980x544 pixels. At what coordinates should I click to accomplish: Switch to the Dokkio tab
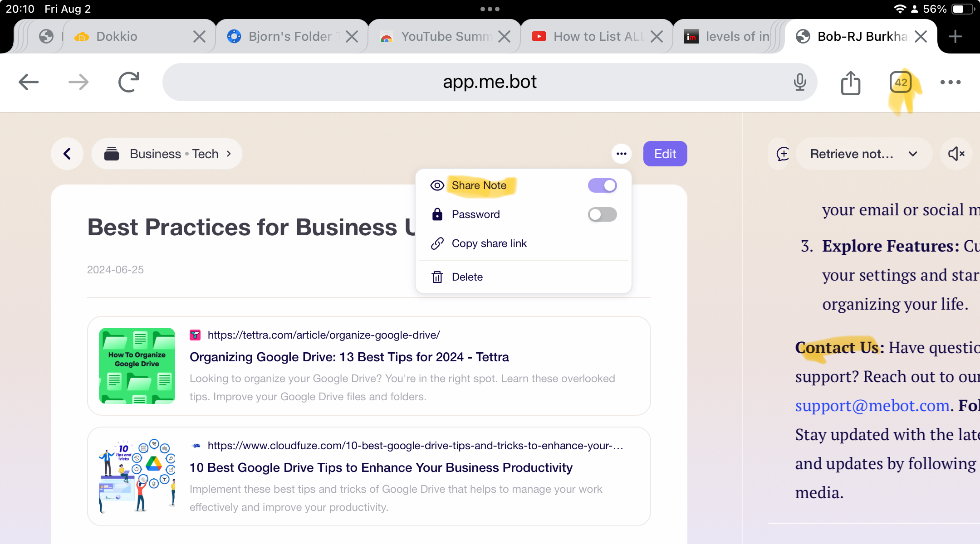[x=117, y=36]
